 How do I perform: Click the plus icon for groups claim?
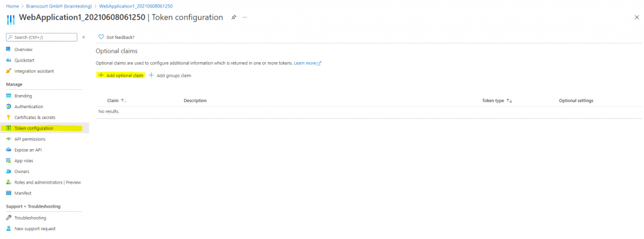(151, 75)
